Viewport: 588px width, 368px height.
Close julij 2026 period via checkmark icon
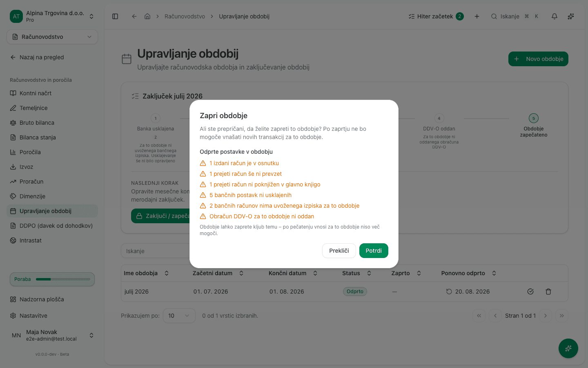pyautogui.click(x=530, y=292)
